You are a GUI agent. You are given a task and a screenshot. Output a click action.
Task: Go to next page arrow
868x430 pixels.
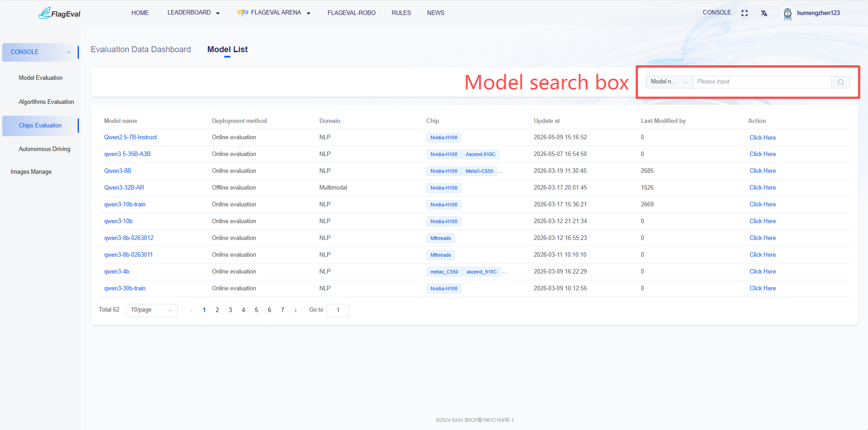click(x=296, y=310)
